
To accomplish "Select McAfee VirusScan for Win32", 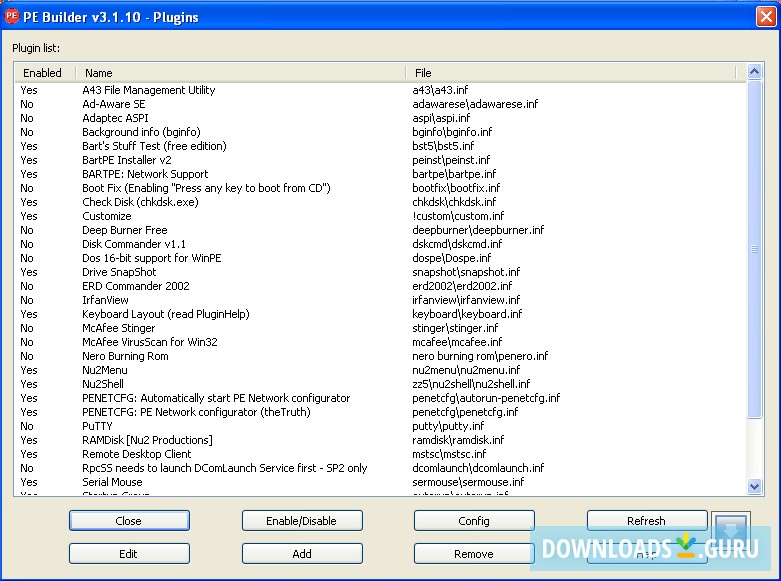I will pyautogui.click(x=149, y=342).
